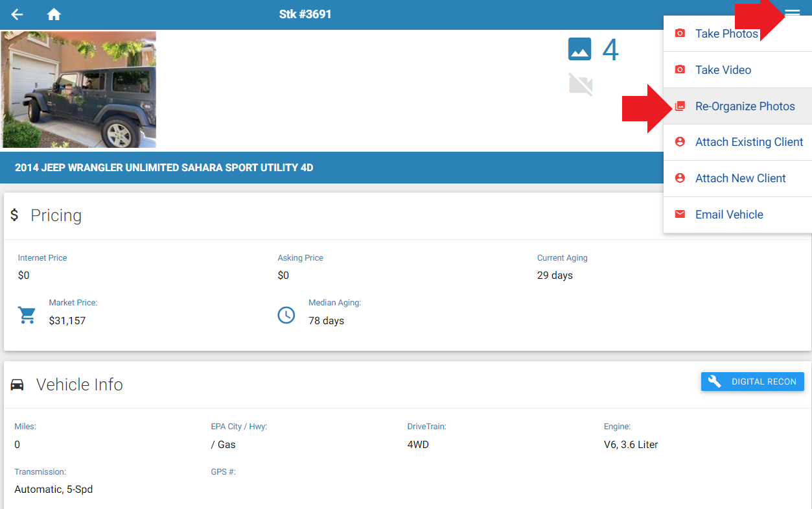
Task: Click the 78 days median aging value
Action: tap(326, 320)
